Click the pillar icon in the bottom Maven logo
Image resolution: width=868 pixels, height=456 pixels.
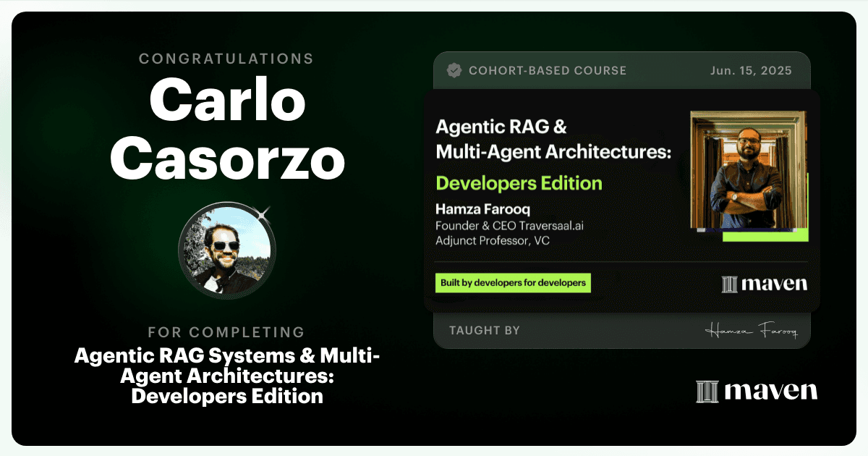706,392
